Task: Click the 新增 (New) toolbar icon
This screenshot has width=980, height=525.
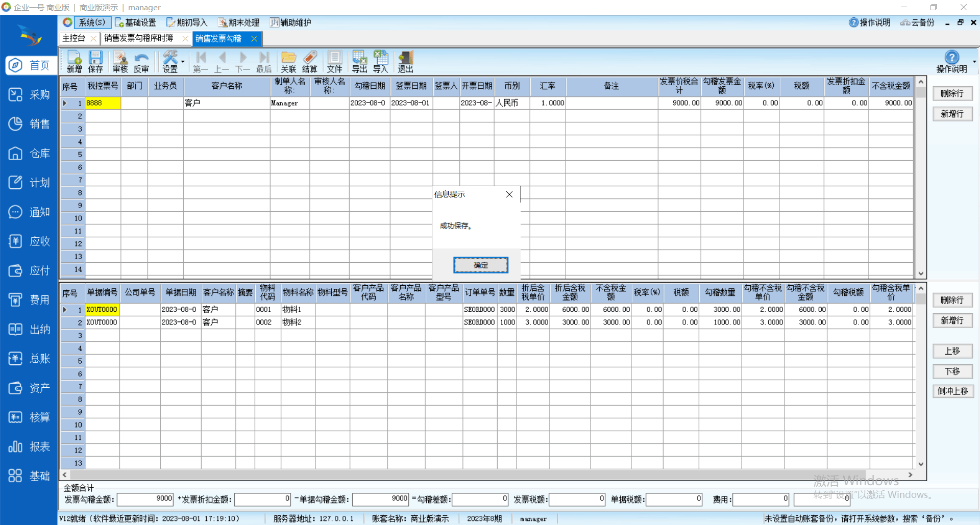Action: click(74, 62)
